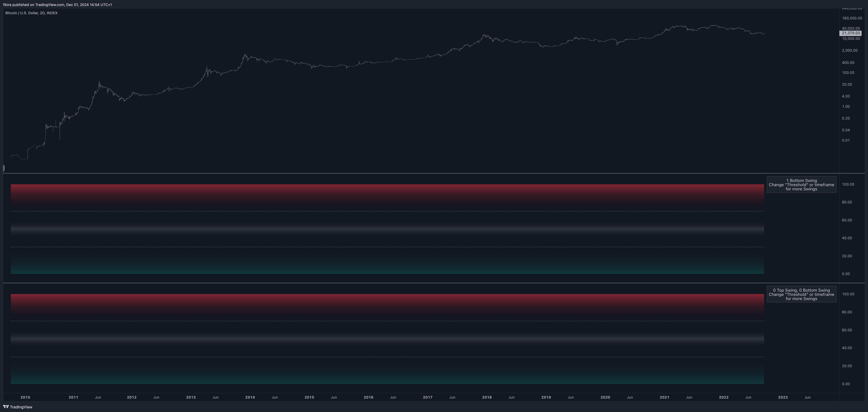Click the 2,000.00 price axis label
The image size is (868, 412).
coord(850,51)
